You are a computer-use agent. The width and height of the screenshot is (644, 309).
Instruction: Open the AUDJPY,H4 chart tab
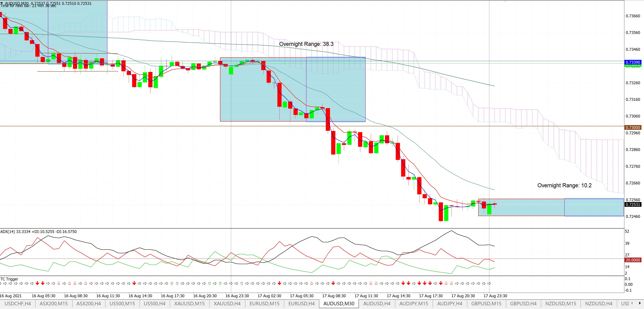(450, 303)
